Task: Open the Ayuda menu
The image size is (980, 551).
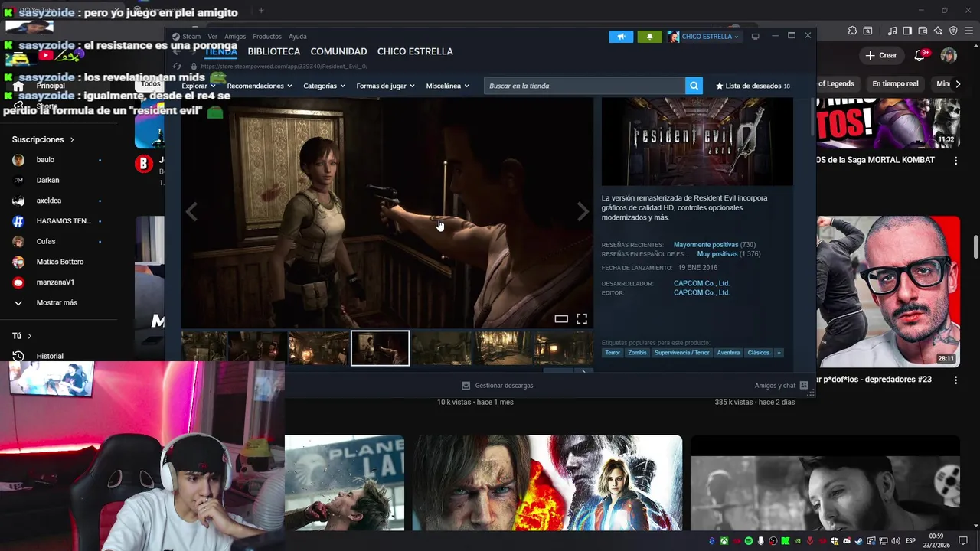Action: 298,37
